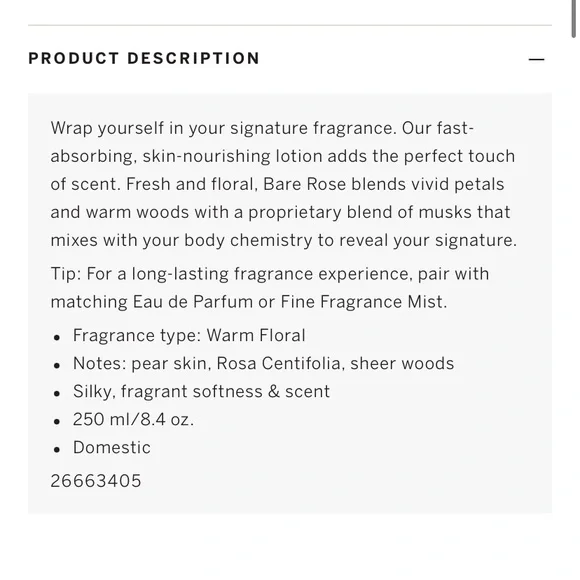Click the '250 ml/8.4 oz.' size text
580x580 pixels.
point(133,419)
